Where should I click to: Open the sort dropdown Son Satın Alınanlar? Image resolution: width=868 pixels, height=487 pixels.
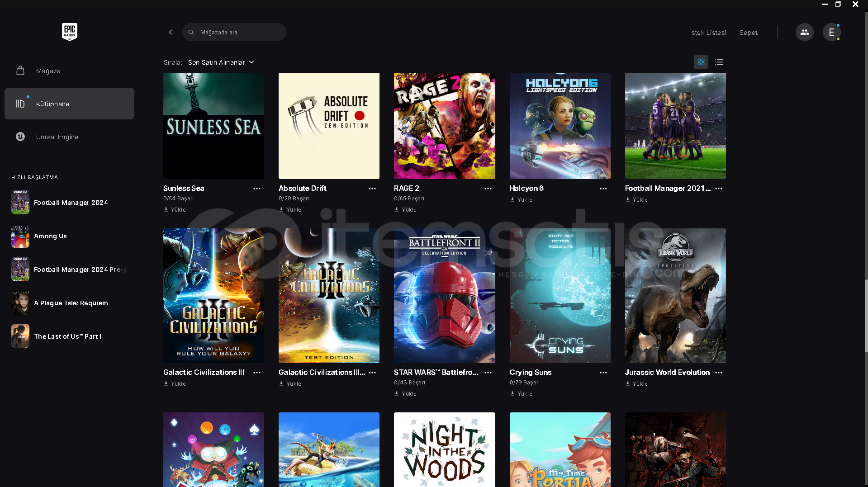221,62
